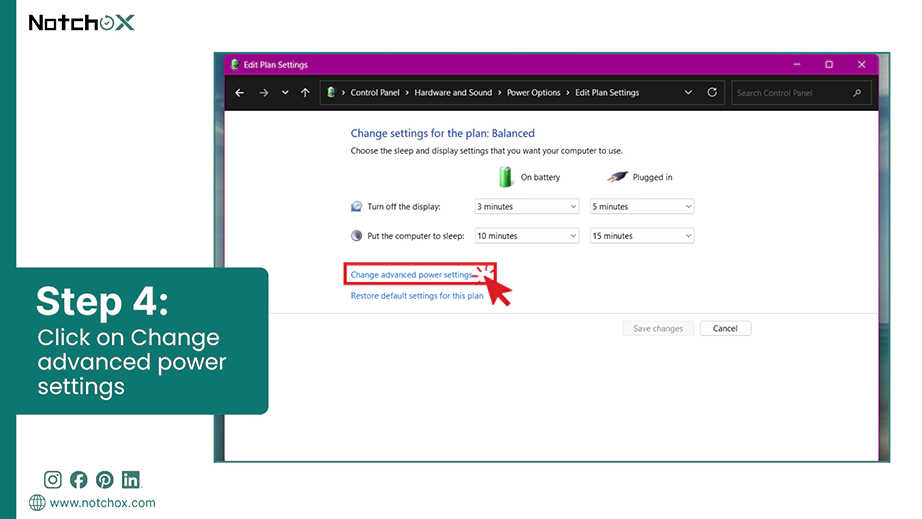Click the Cancel button
The width and height of the screenshot is (922, 519).
click(x=725, y=329)
